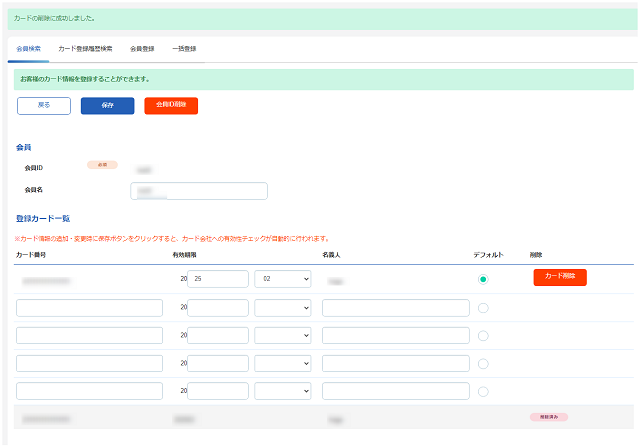The width and height of the screenshot is (640, 448).
Task: Select the last row default radio button
Action: [x=483, y=392]
